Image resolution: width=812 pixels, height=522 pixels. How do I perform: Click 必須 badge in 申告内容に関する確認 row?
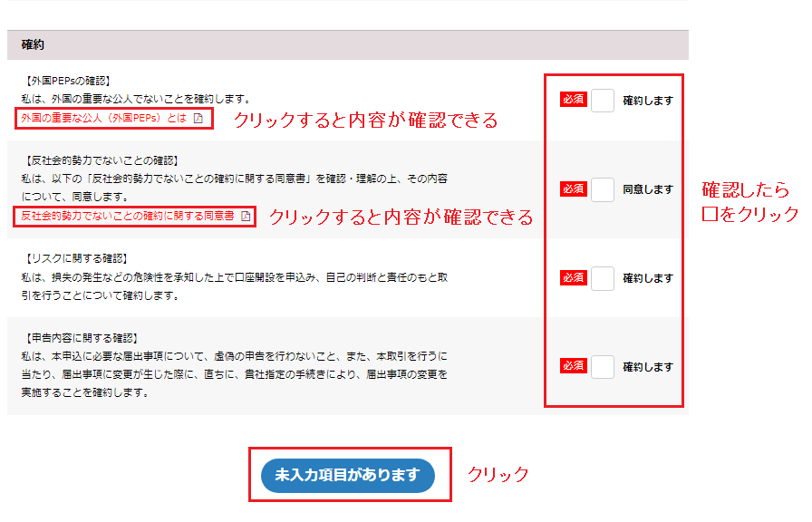(x=574, y=366)
